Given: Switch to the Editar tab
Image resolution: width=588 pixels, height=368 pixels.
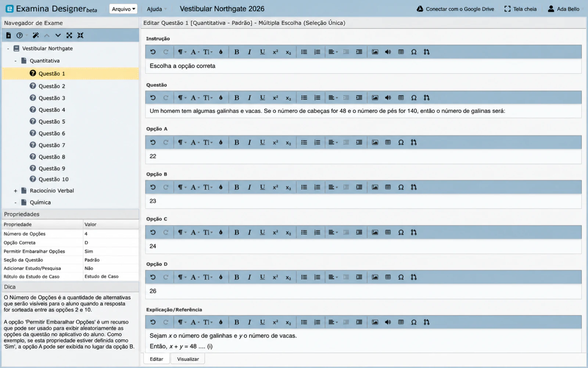Looking at the screenshot, I should pos(156,359).
